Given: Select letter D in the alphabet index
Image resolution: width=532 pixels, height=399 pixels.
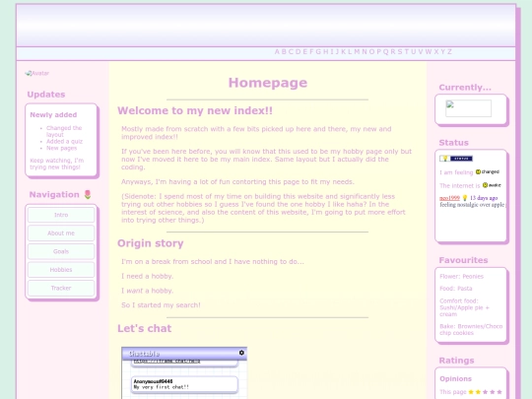Looking at the screenshot, I should 299,51.
